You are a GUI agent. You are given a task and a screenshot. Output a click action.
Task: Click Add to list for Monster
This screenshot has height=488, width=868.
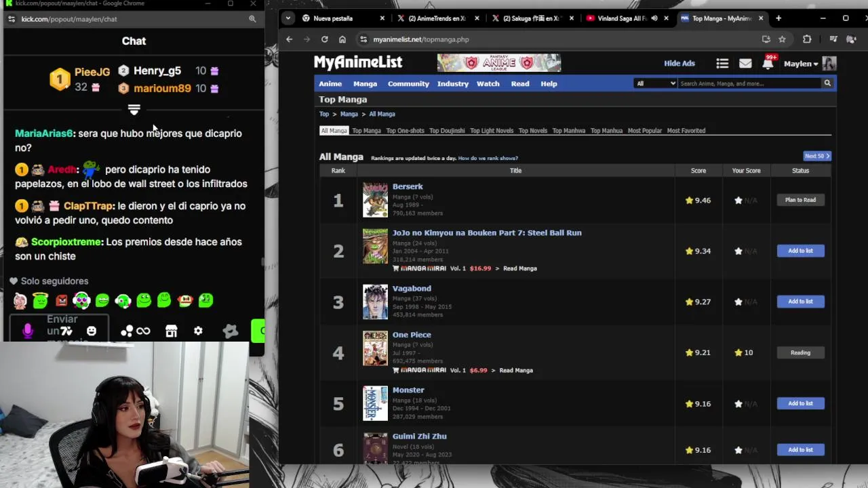800,403
